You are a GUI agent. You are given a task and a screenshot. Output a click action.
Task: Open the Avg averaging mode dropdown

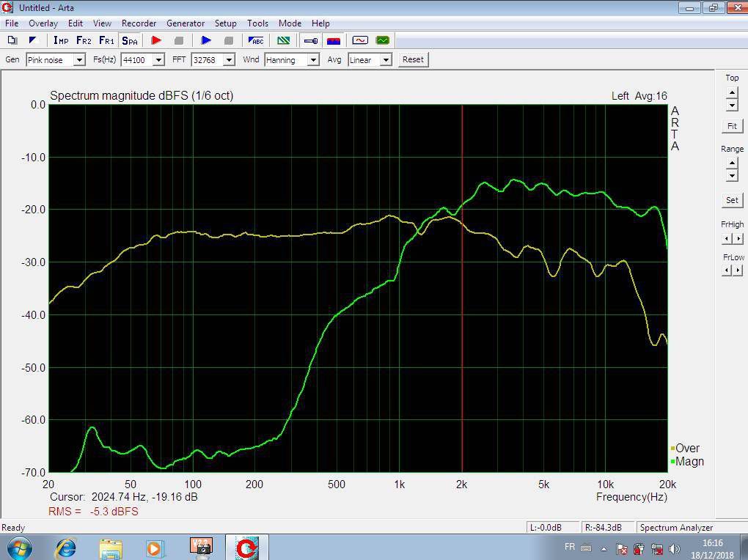[x=386, y=60]
